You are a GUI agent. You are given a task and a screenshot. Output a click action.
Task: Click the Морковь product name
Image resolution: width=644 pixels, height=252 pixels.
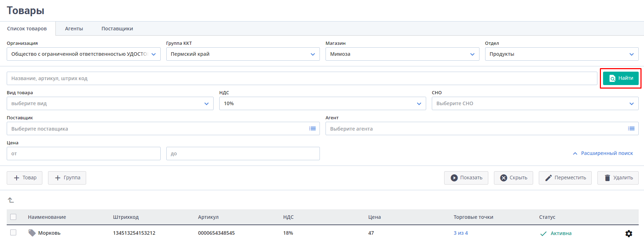point(49,233)
